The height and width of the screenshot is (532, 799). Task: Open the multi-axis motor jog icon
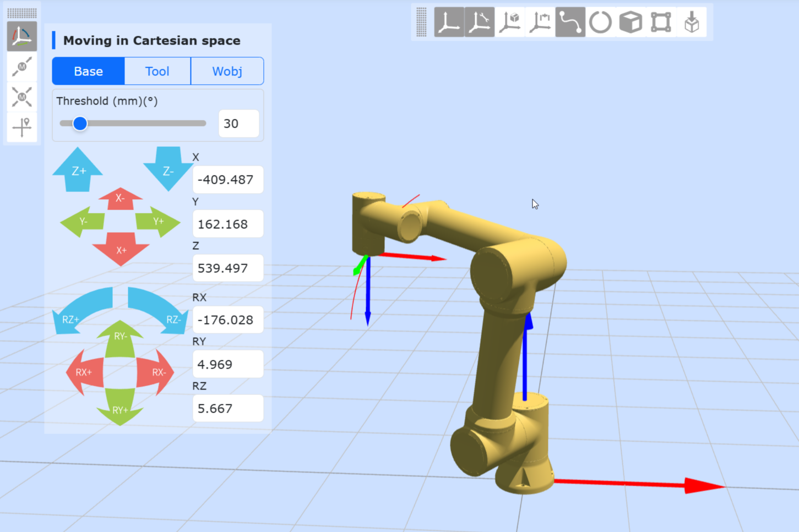22,97
